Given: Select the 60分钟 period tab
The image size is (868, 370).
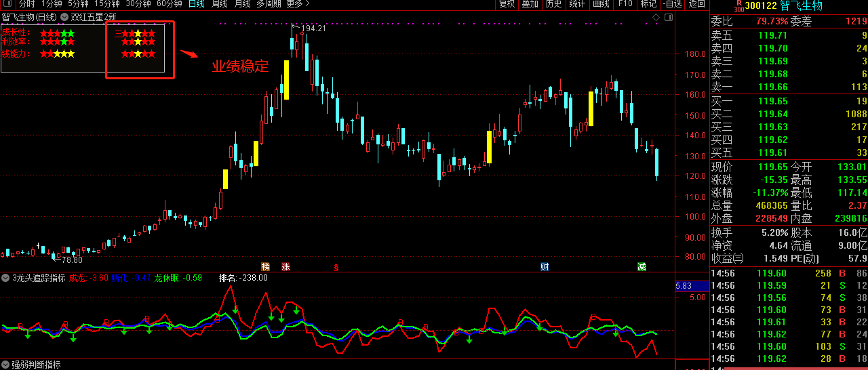Looking at the screenshot, I should pos(170,4).
